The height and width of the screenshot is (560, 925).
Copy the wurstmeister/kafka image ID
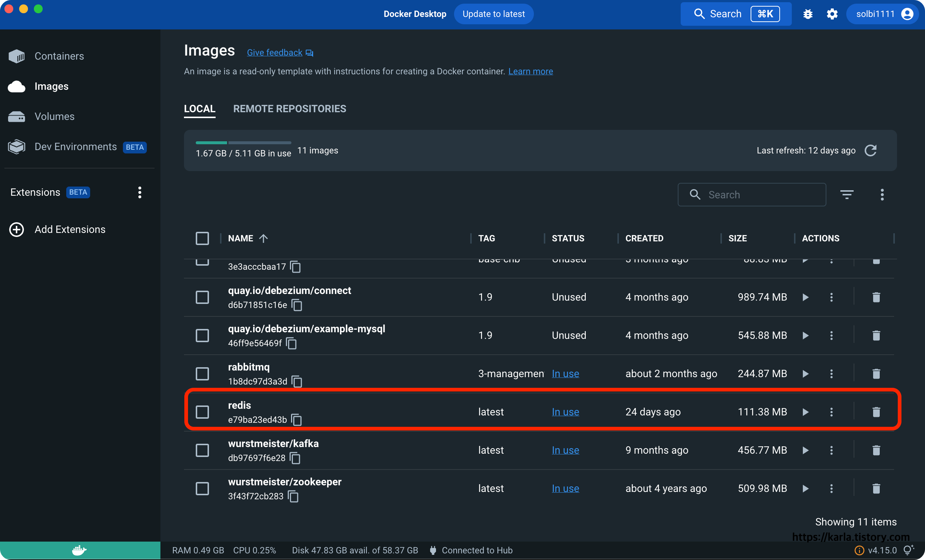[295, 458]
